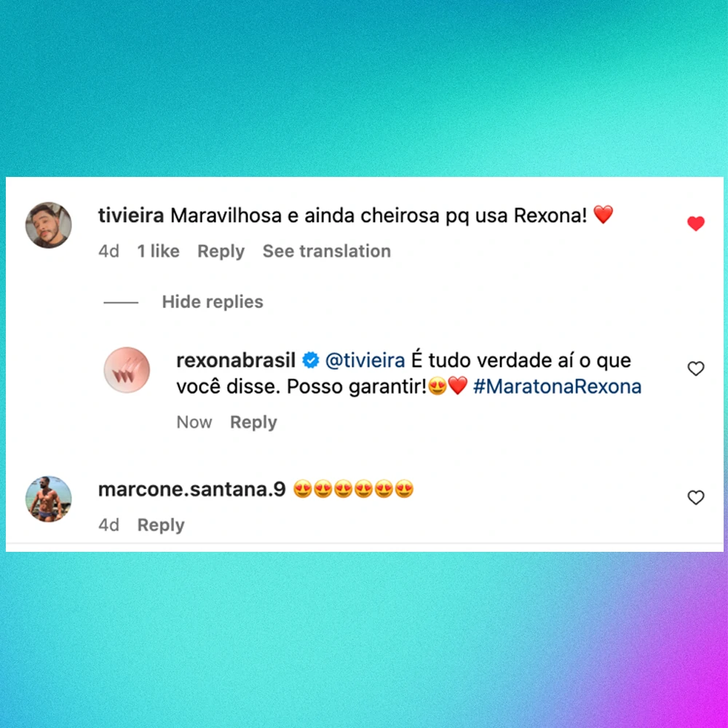The image size is (728, 728).
Task: Reply to marcone.santana.9's comment
Action: coord(161,525)
